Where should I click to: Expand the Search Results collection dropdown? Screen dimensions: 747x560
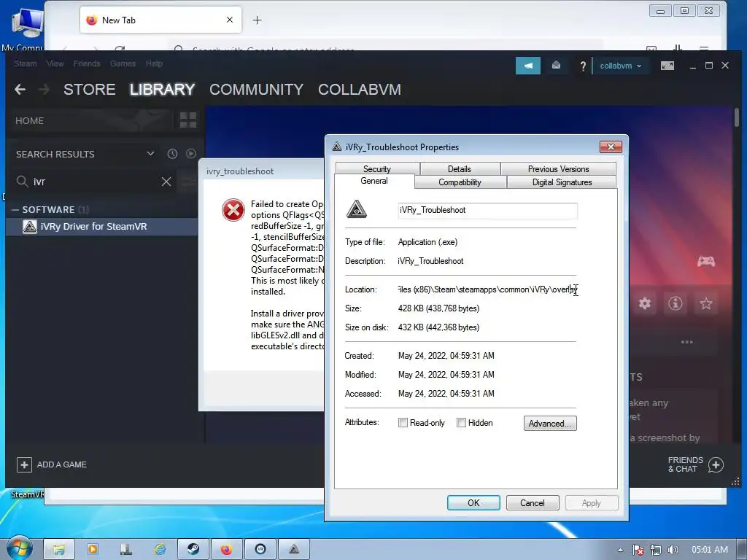tap(150, 153)
